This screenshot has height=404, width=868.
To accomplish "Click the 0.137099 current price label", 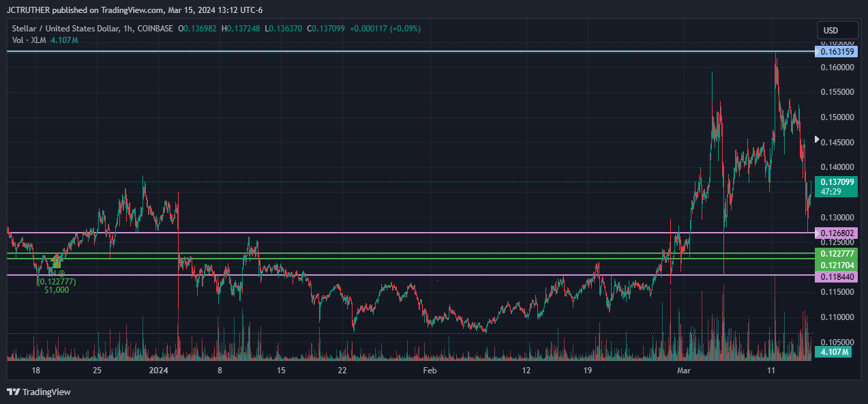I will coord(836,182).
